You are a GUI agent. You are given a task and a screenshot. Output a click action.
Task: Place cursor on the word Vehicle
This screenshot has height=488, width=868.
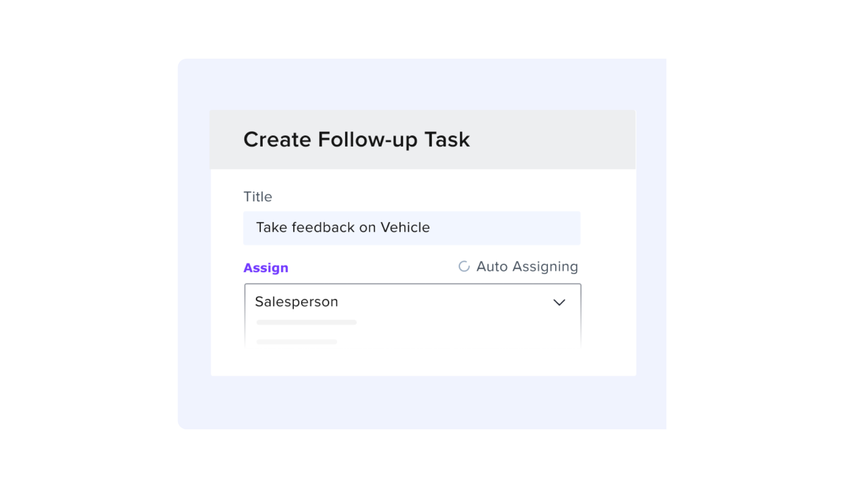coord(405,227)
